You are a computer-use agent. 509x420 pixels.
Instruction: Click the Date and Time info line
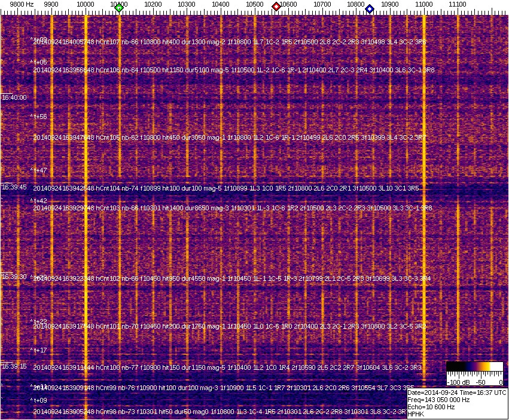tap(457, 393)
